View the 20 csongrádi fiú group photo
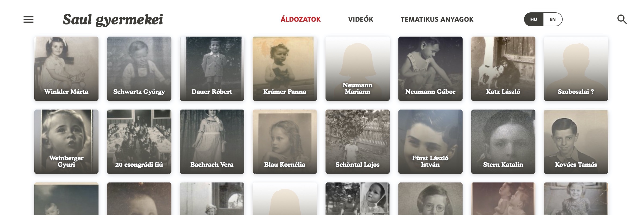644x215 pixels. (139, 142)
